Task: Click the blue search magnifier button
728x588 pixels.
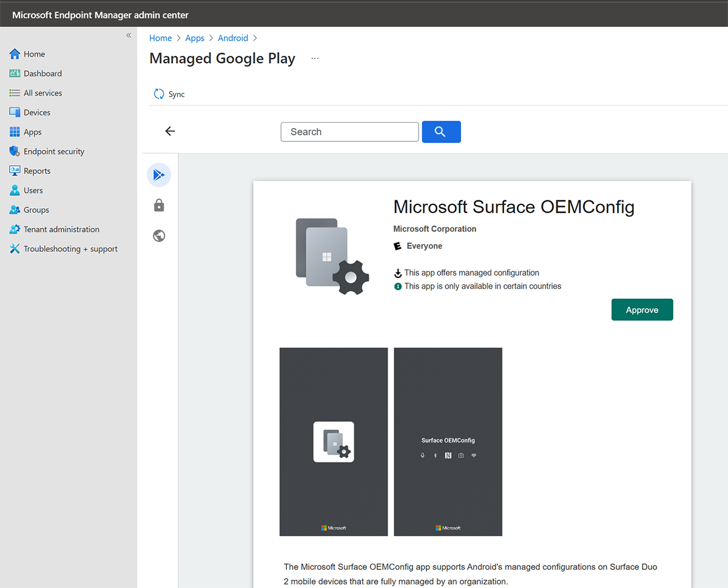Action: tap(441, 132)
